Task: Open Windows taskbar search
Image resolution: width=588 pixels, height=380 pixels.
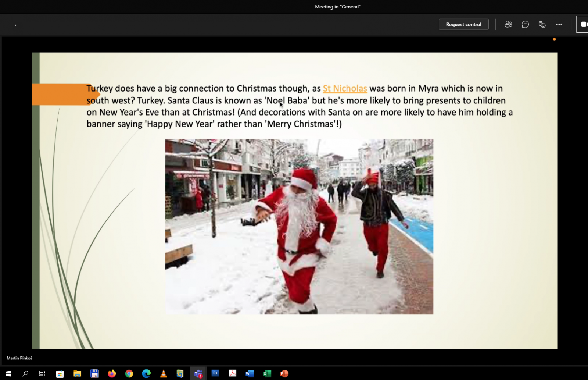Action: point(25,373)
